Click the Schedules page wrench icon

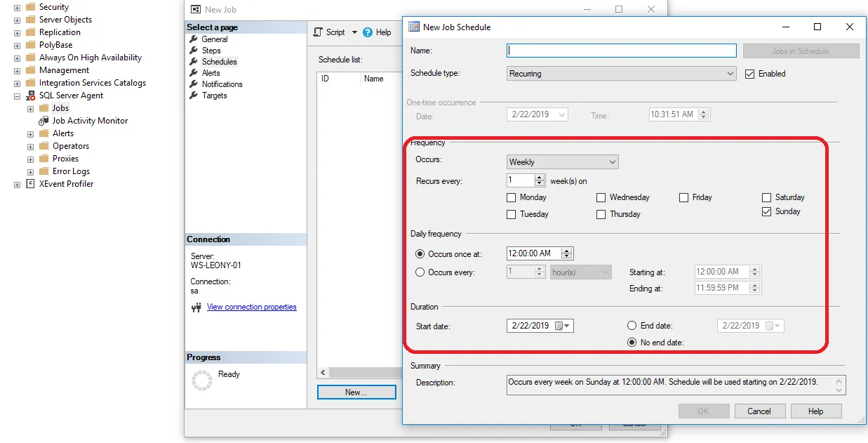[194, 62]
